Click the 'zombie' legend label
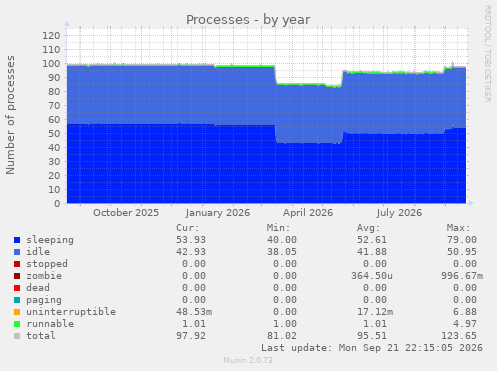 click(x=44, y=276)
